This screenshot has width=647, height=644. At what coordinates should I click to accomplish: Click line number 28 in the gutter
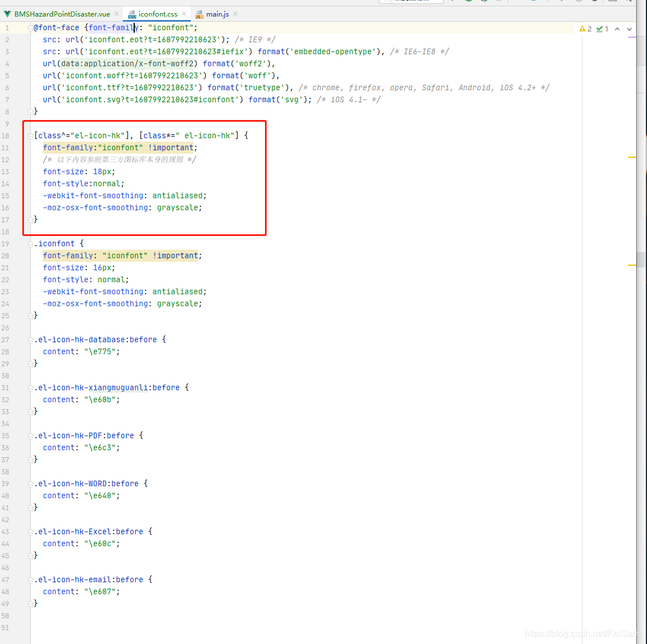pyautogui.click(x=5, y=352)
